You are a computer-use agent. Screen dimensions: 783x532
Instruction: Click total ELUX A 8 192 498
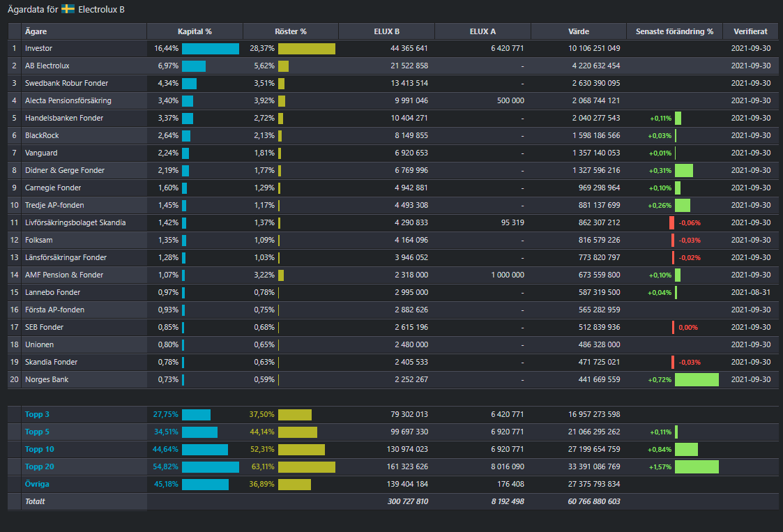point(508,501)
